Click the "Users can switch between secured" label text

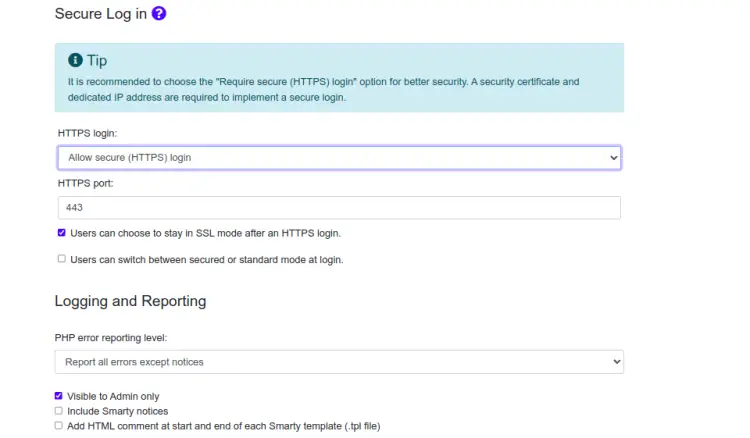[206, 260]
